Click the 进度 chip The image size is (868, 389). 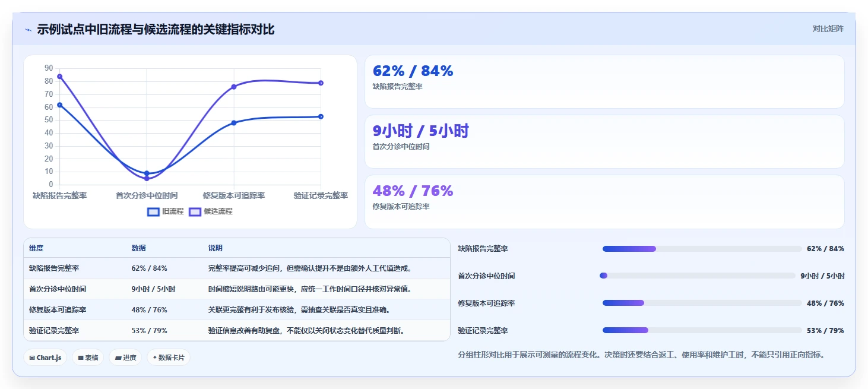point(125,358)
